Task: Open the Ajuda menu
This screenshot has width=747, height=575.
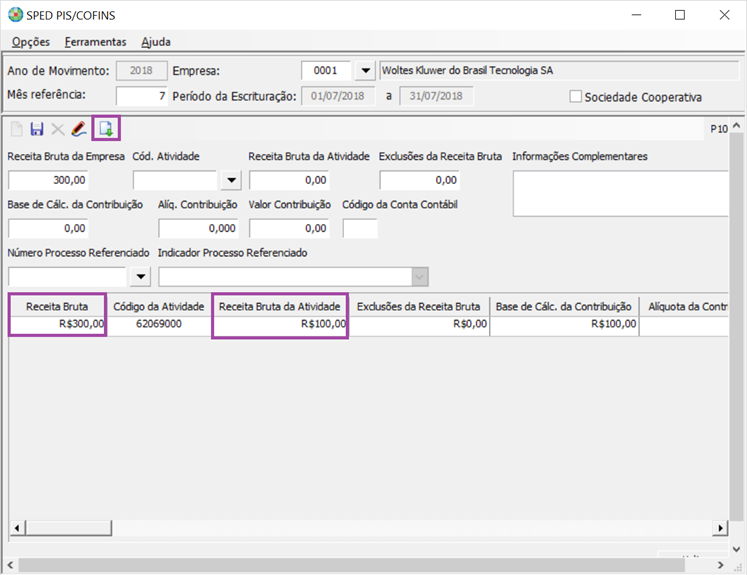Action: click(156, 42)
